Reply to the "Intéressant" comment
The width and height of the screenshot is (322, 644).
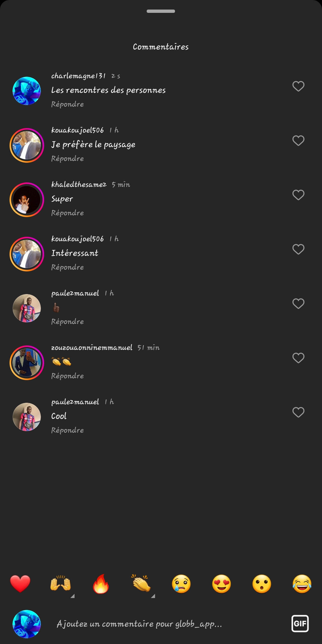click(x=67, y=267)
